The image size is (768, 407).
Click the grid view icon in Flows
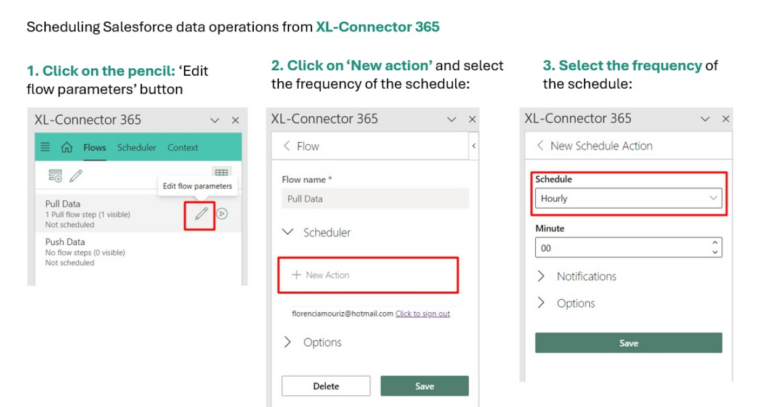221,173
